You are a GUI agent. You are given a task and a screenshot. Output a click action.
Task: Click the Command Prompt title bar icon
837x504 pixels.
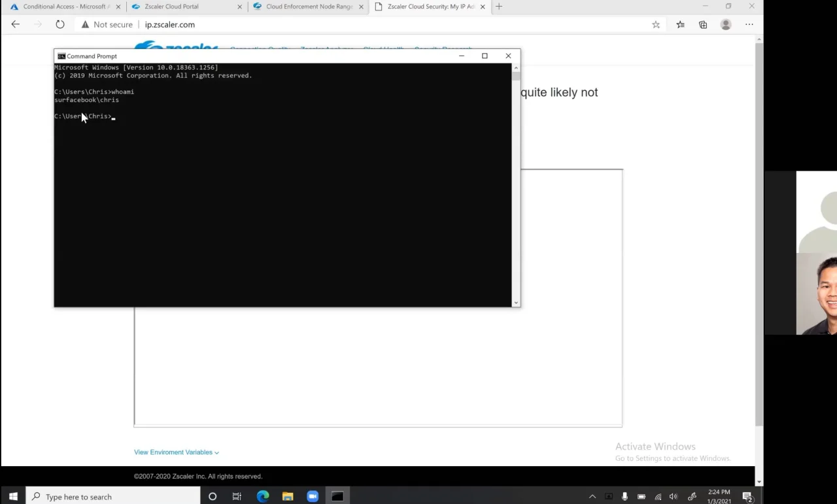61,56
